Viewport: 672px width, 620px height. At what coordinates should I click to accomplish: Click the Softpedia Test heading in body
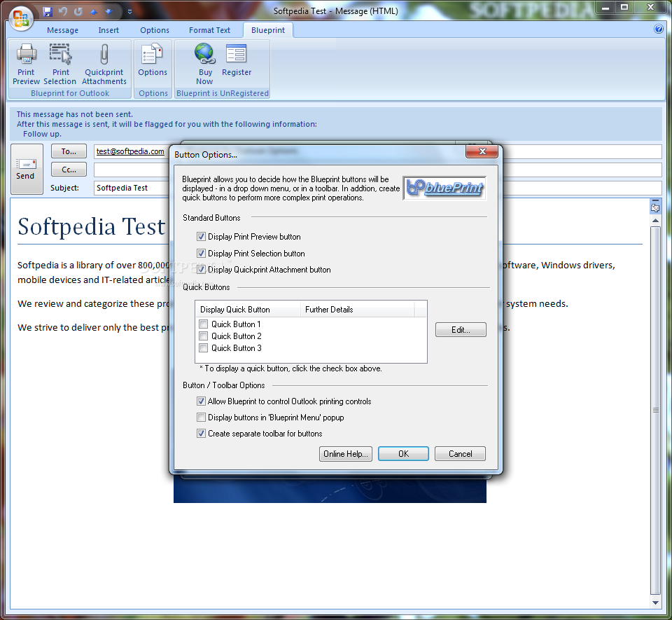(x=91, y=226)
